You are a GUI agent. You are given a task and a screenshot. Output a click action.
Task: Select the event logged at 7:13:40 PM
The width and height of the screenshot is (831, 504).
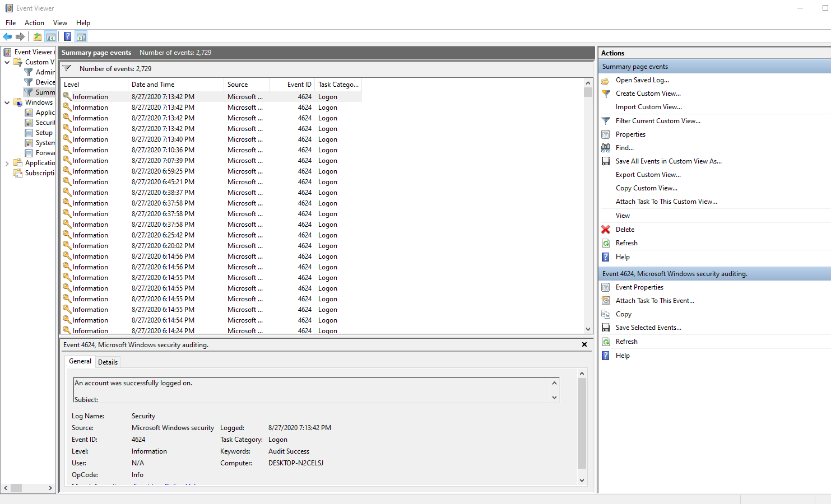tap(211, 139)
